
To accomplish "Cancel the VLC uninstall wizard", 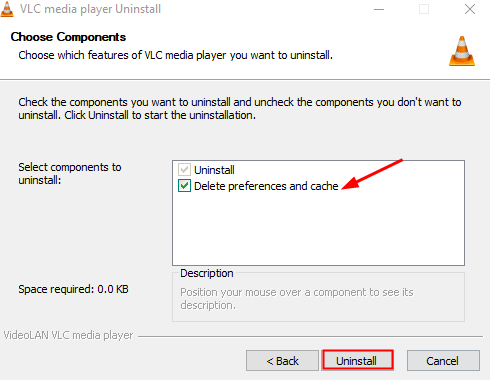I will coord(443,361).
